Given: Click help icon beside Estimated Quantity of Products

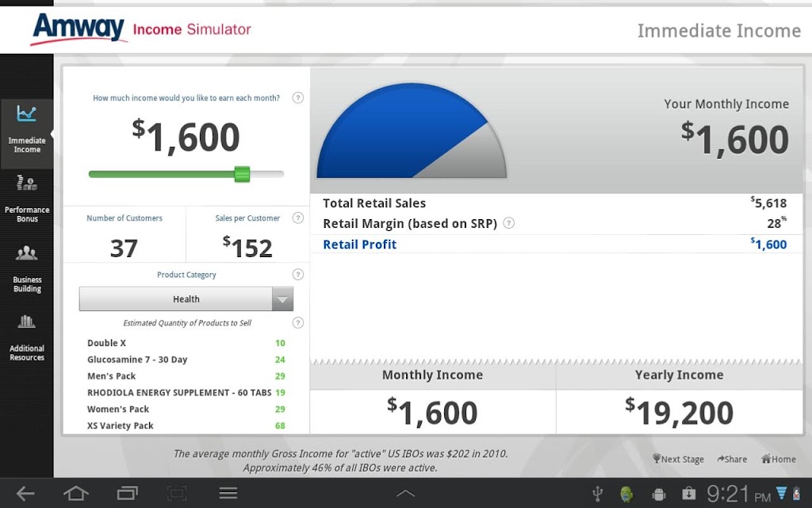Looking at the screenshot, I should tap(298, 323).
